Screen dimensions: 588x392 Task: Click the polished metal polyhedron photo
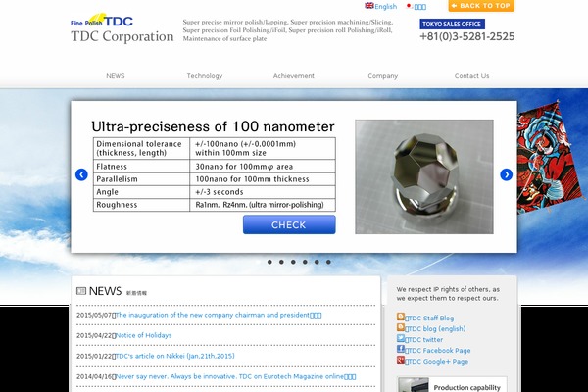(x=424, y=176)
